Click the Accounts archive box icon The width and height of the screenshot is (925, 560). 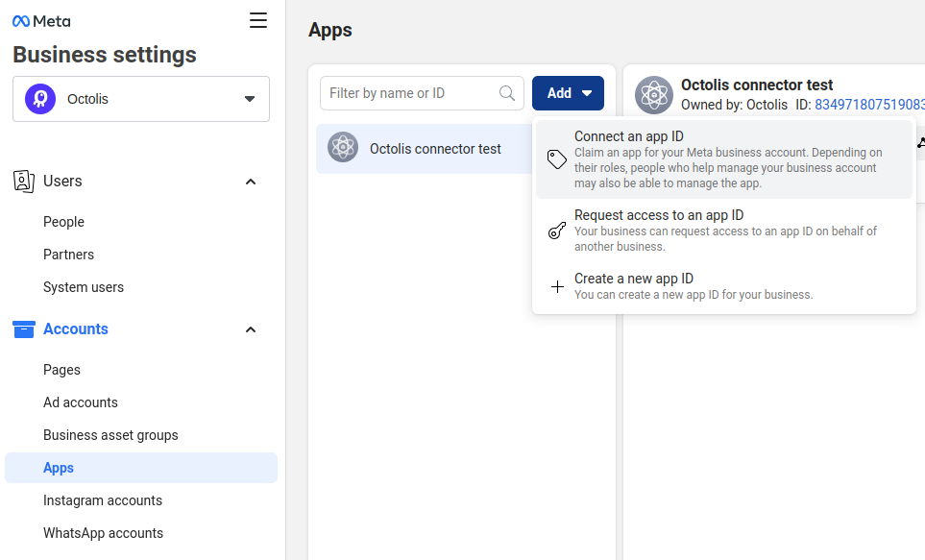(24, 329)
